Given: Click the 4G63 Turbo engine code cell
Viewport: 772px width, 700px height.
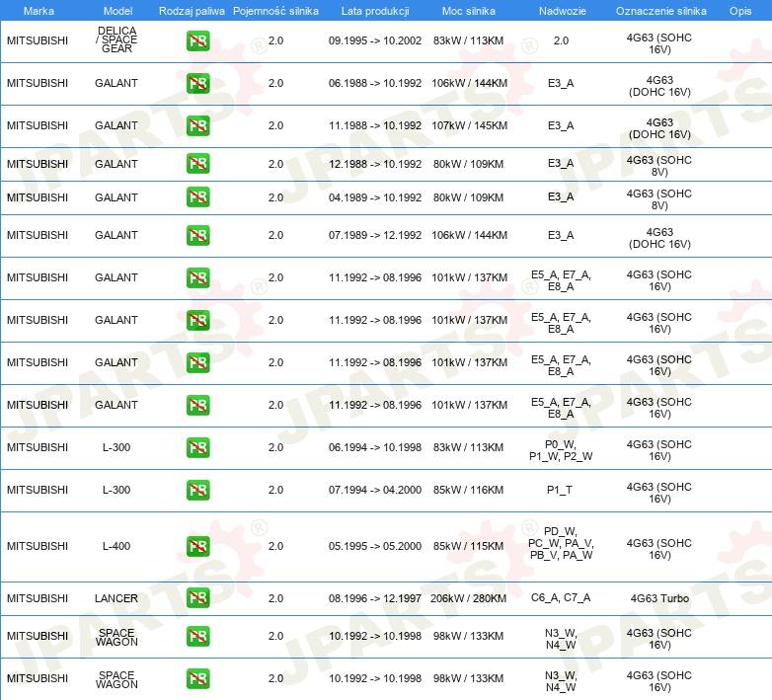Looking at the screenshot, I should 659,598.
